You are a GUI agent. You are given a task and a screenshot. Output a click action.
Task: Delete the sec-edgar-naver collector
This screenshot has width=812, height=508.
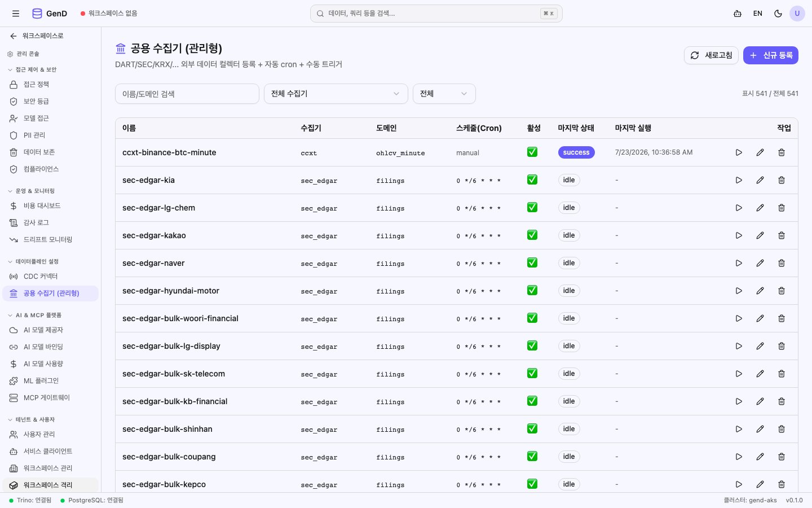tap(782, 263)
